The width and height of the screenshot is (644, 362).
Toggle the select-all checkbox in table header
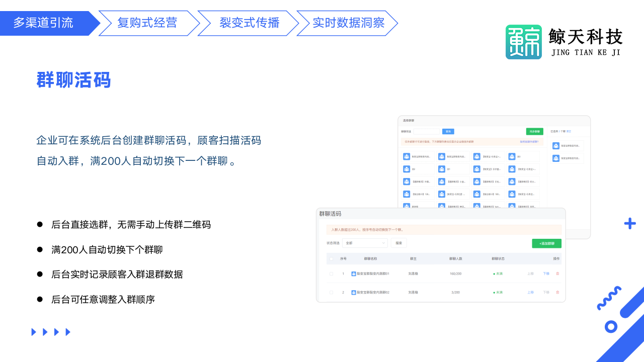tap(331, 259)
